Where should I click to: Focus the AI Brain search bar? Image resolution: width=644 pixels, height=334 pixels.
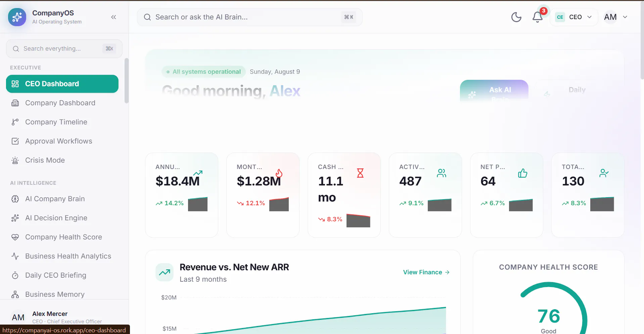[249, 17]
